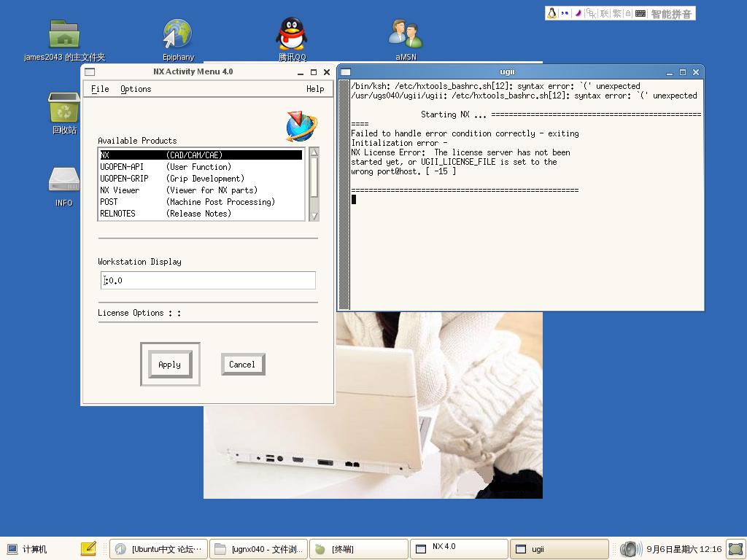Click the ugii terminal scrollbar
The image size is (747, 560).
(x=344, y=195)
